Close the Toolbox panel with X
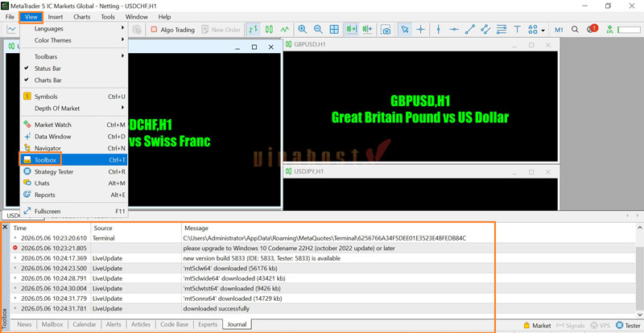The height and width of the screenshot is (333, 644). point(5,227)
